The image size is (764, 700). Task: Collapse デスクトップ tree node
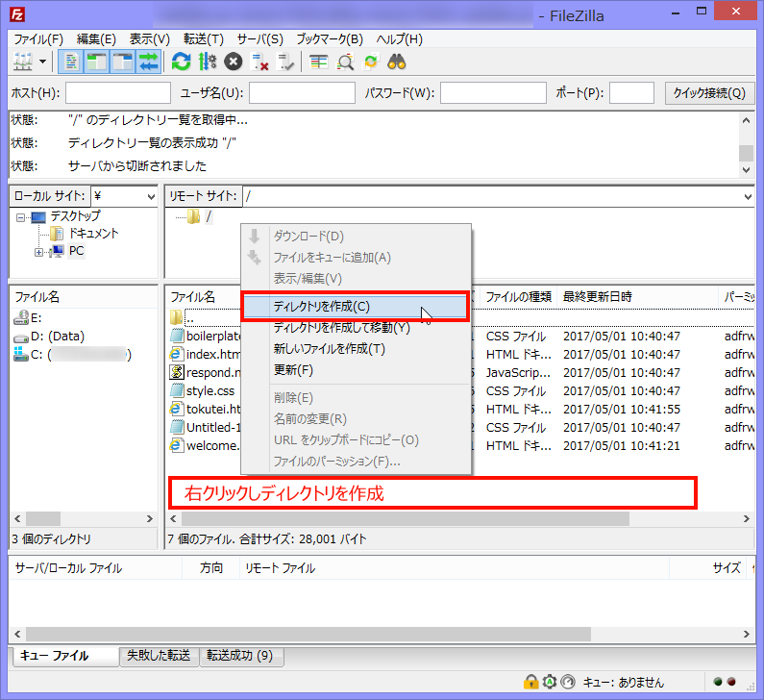tap(20, 217)
